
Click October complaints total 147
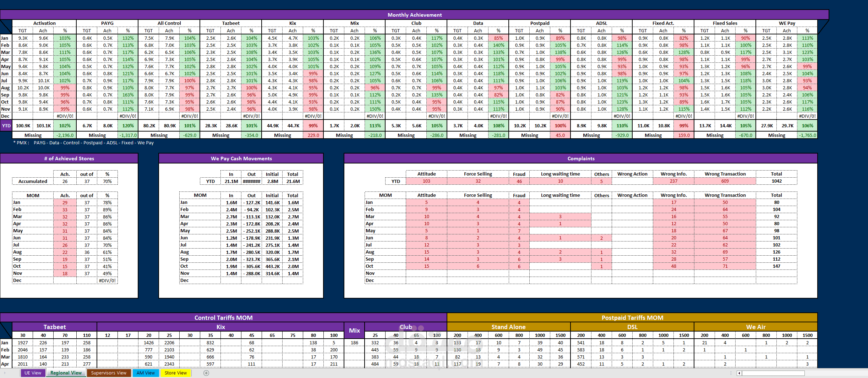tap(776, 266)
